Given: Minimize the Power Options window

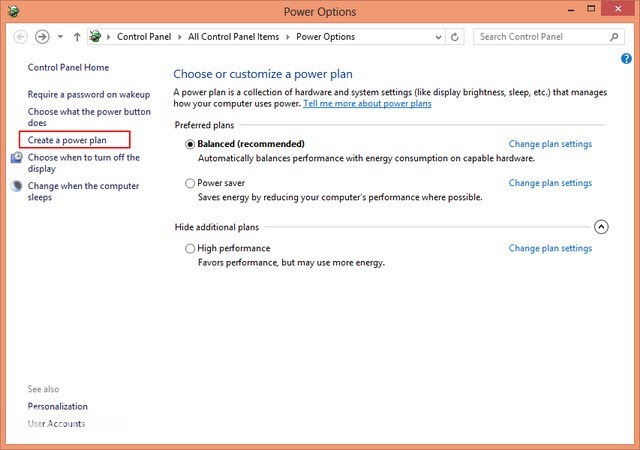Looking at the screenshot, I should 571,10.
